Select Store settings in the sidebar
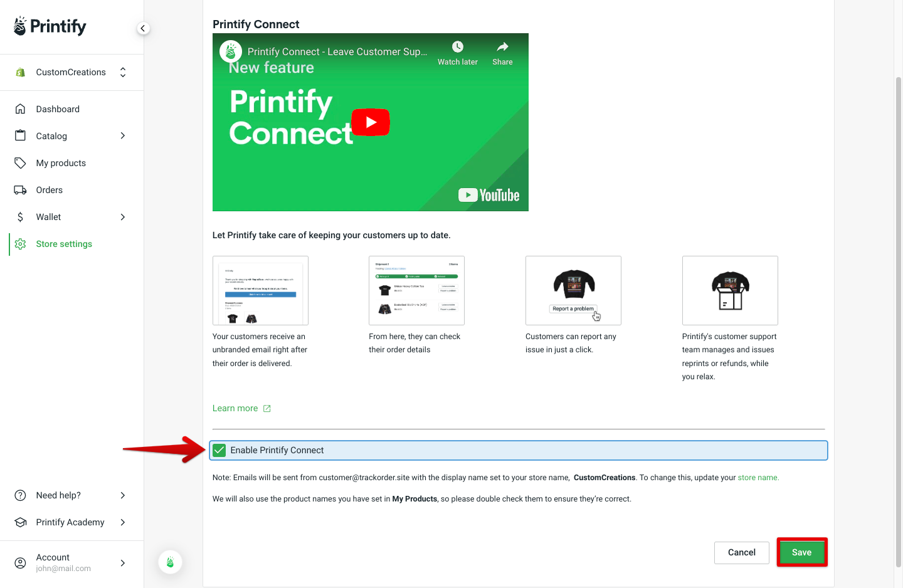The width and height of the screenshot is (903, 588). 64,244
